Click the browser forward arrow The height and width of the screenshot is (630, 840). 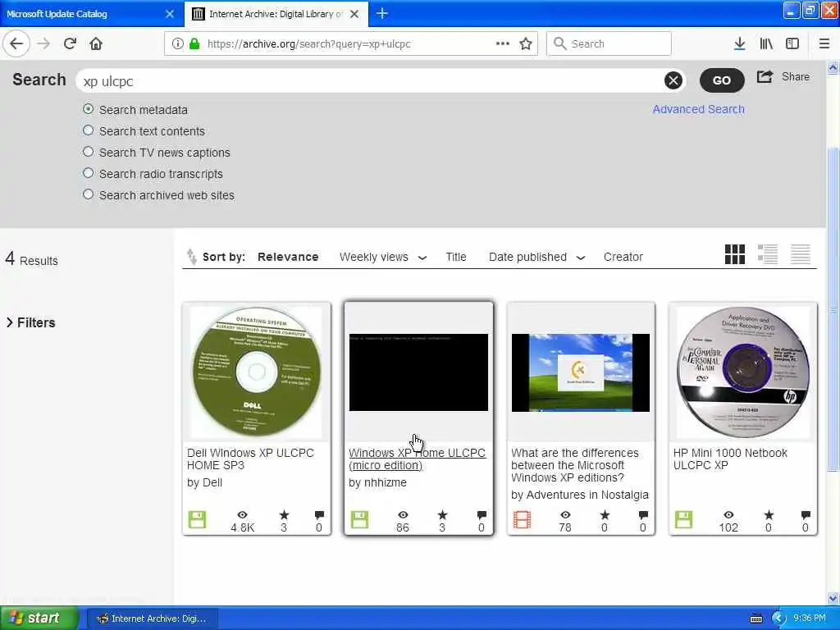point(43,43)
